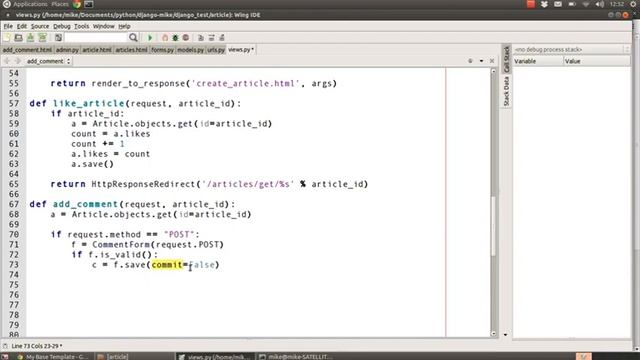Viewport: 640px width, 360px height.
Task: Start debugging with the green play icon
Action: pyautogui.click(x=150, y=38)
